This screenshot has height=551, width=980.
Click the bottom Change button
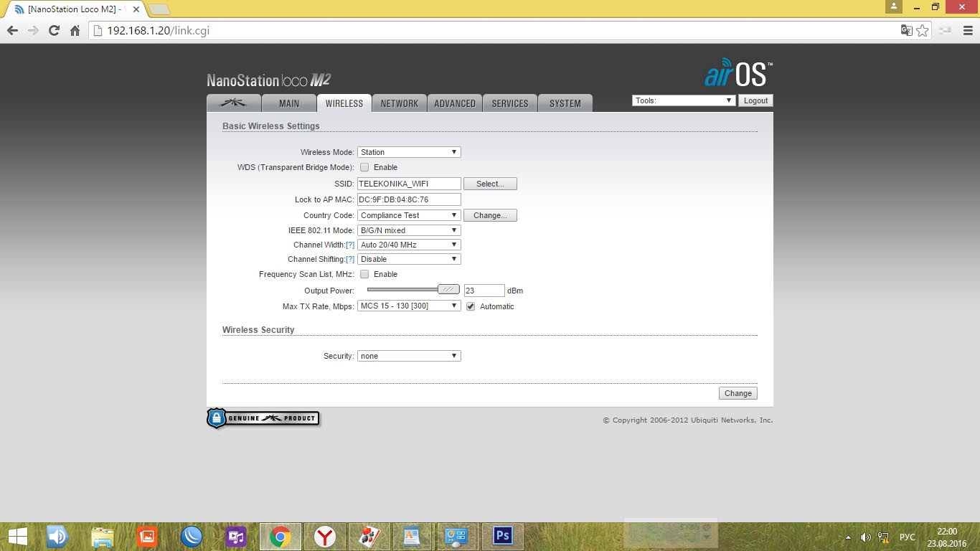(x=738, y=393)
